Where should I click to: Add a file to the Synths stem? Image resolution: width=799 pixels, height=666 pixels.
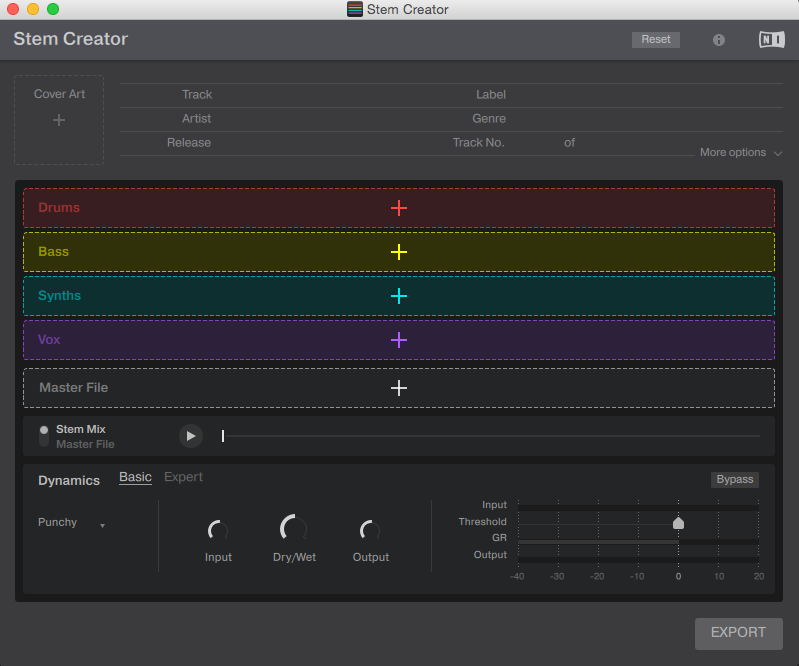[398, 296]
